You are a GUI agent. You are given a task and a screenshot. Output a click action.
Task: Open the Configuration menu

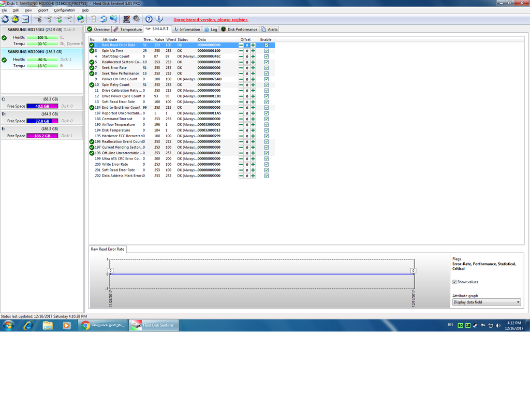point(64,10)
